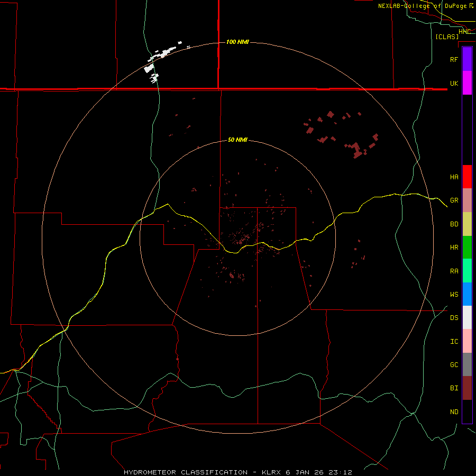Click the white DS dry snow swatch
The image size is (476, 476).
pos(467,317)
